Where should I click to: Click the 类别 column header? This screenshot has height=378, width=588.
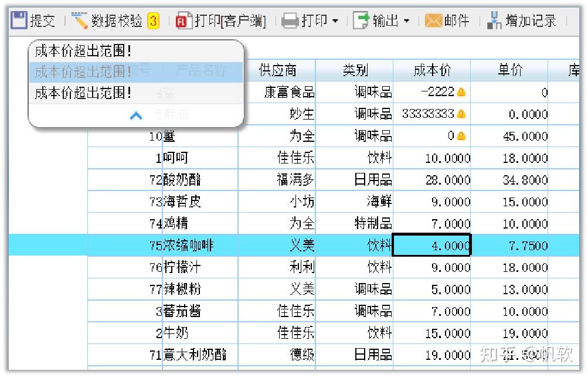[355, 70]
